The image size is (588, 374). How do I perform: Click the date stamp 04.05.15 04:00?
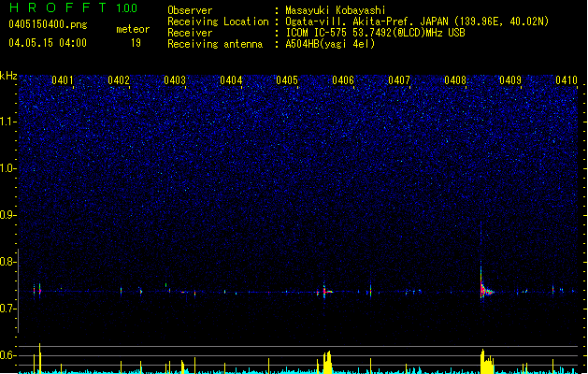pyautogui.click(x=48, y=43)
